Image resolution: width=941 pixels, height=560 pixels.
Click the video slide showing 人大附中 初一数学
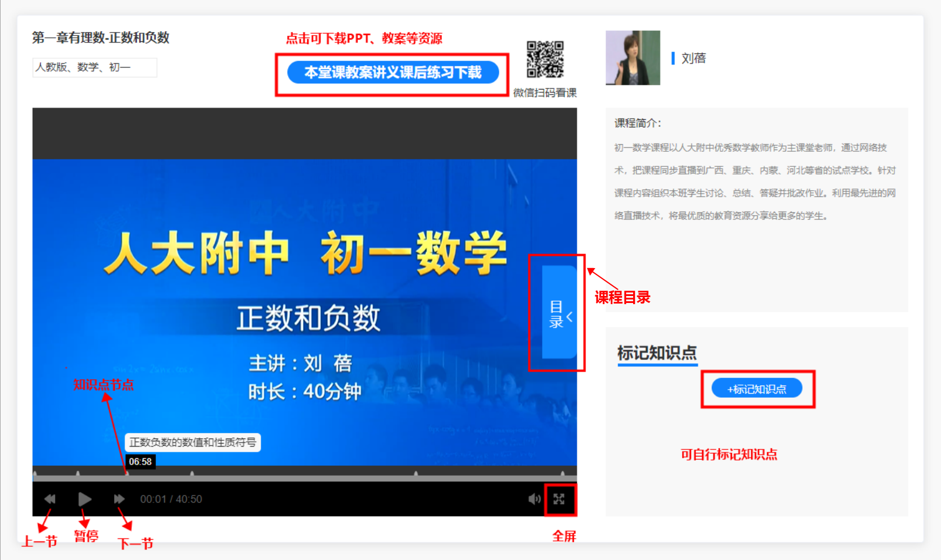(304, 312)
